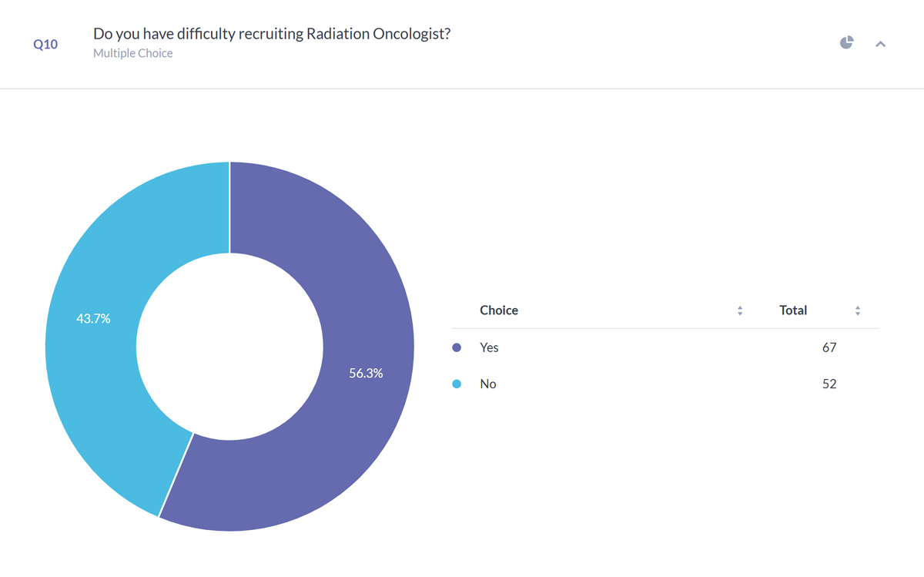
Task: Click the Choice column header
Action: (x=499, y=310)
